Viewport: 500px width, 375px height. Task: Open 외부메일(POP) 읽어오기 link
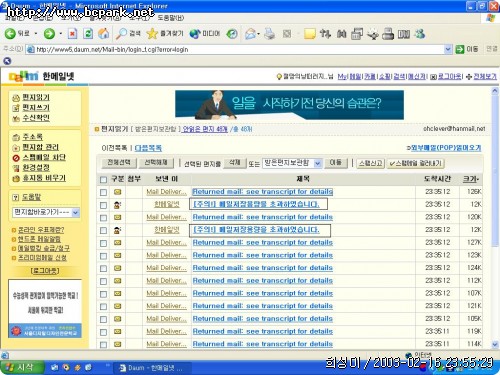(446, 147)
